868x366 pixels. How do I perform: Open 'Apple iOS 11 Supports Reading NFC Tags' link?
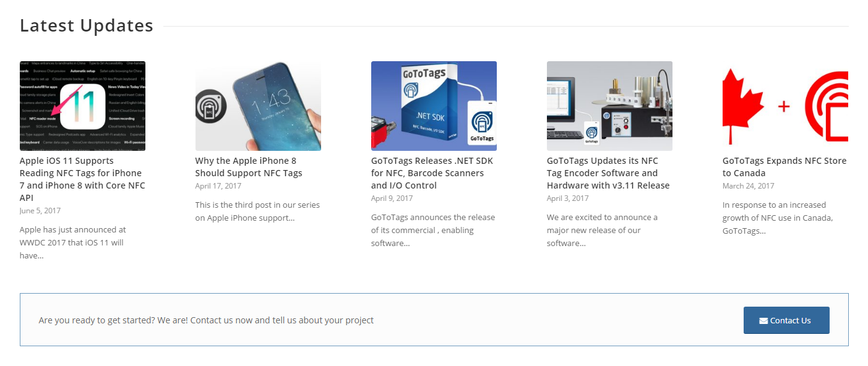(82, 179)
